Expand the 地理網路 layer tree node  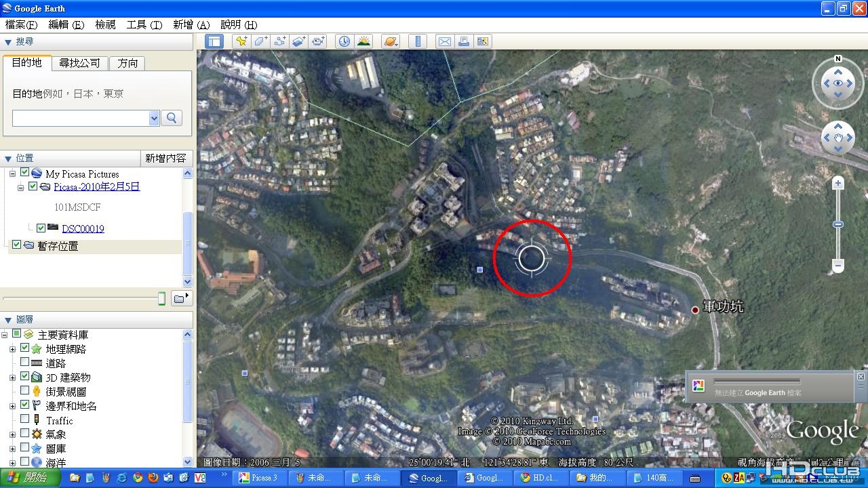point(12,349)
